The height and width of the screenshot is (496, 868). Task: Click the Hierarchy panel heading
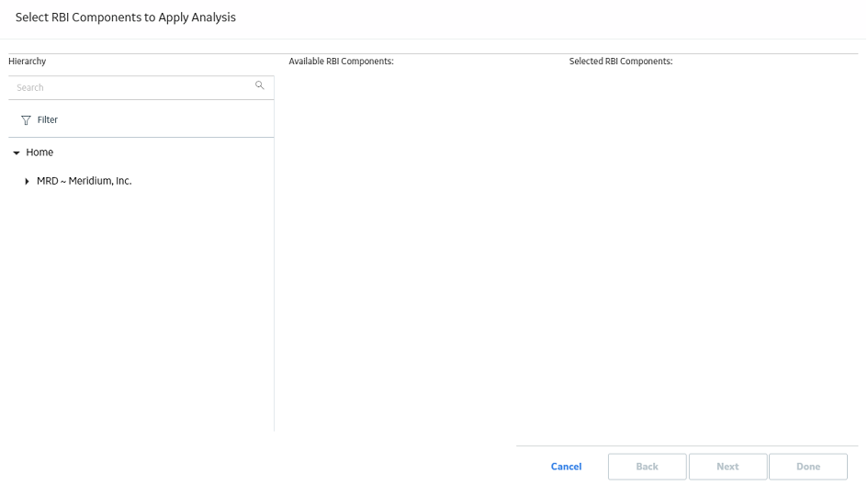[28, 61]
